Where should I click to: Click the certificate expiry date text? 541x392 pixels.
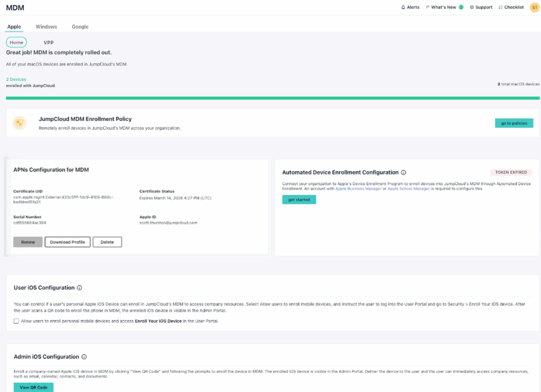click(175, 198)
